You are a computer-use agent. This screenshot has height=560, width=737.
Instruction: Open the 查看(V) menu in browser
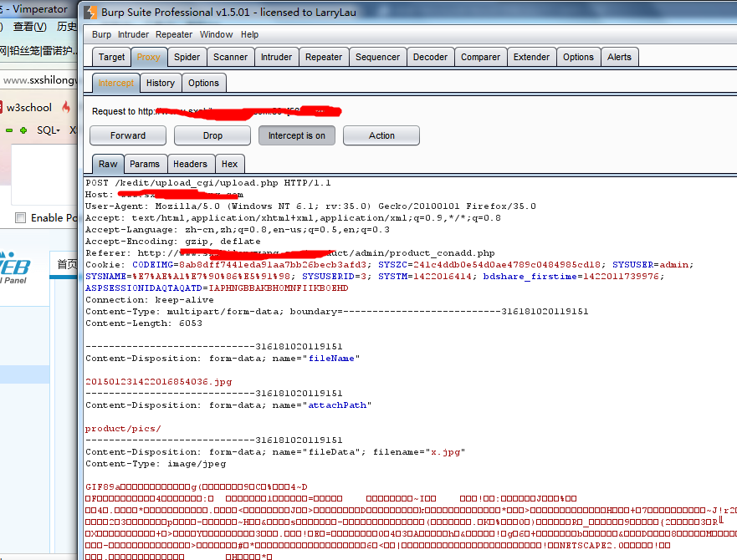(x=29, y=27)
